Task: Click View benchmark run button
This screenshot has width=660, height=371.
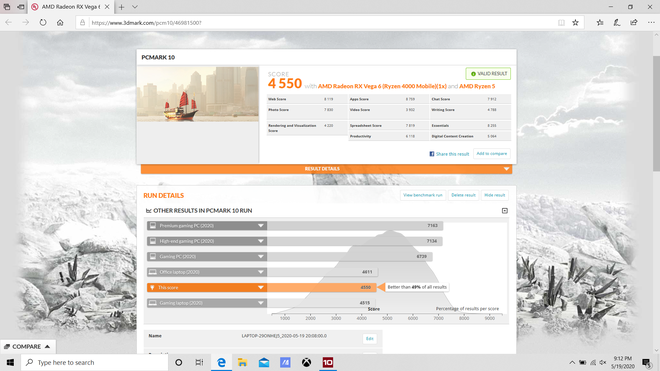Action: pyautogui.click(x=423, y=195)
